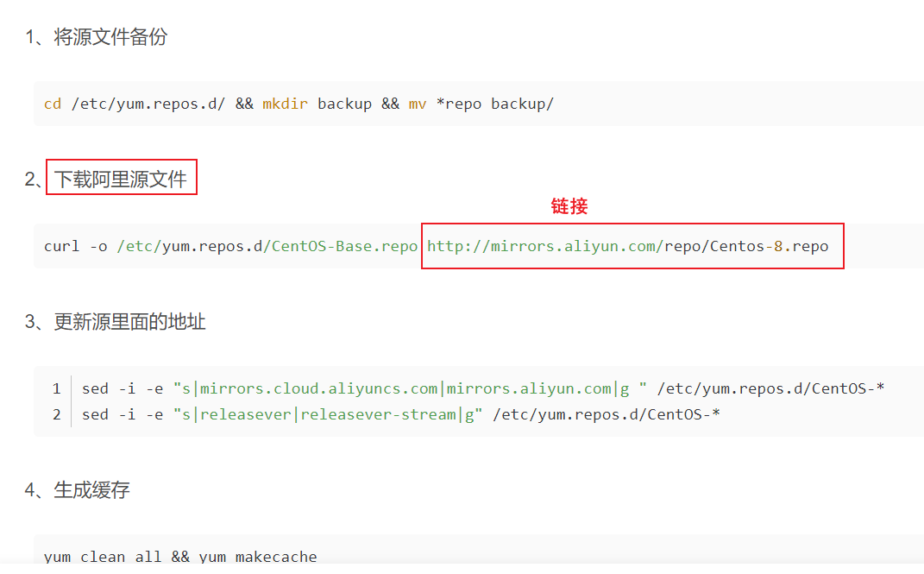Click heading '4、生成缓存'
The image size is (924, 574).
coord(77,489)
